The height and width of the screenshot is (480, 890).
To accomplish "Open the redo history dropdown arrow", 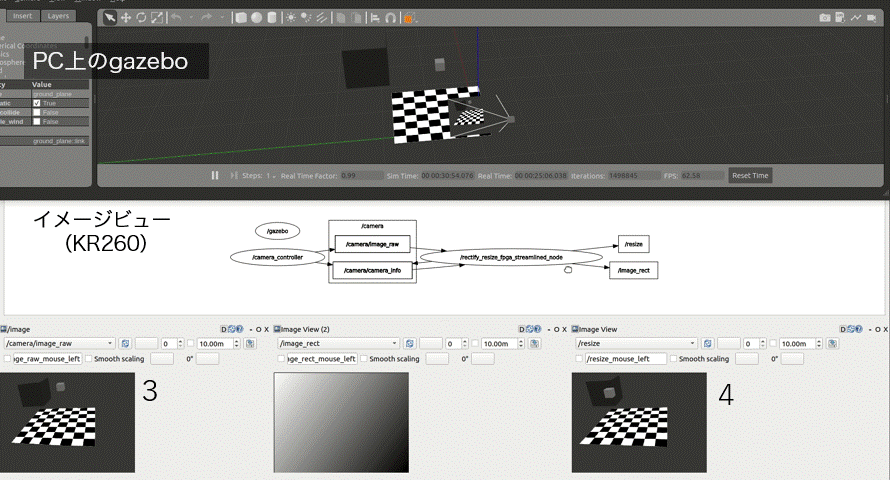I will tap(221, 18).
